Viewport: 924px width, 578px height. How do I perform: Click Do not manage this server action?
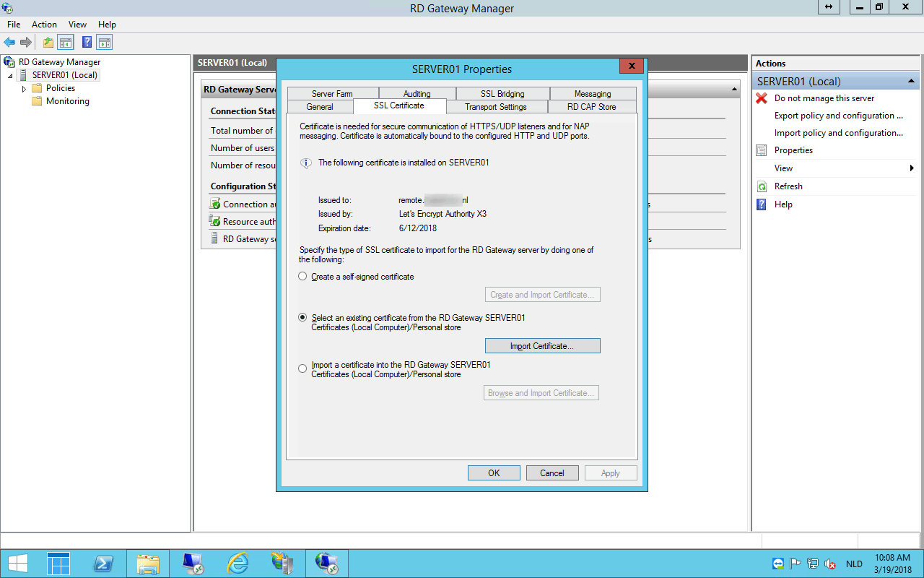coord(824,98)
